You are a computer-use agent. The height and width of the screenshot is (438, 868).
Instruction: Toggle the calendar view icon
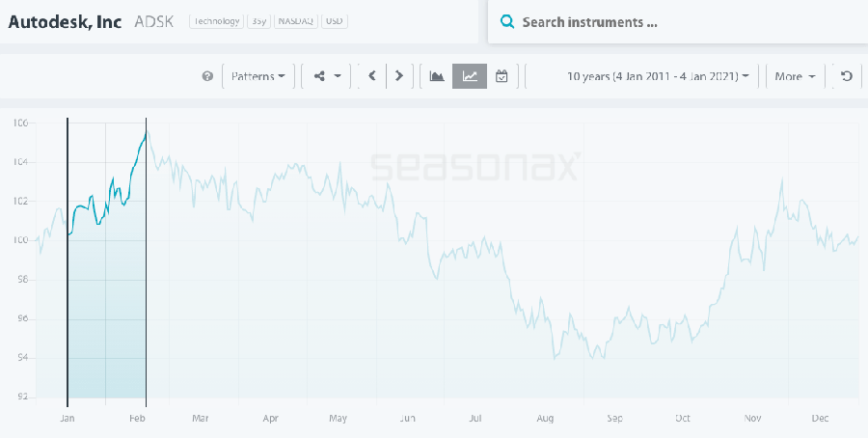[x=502, y=76]
